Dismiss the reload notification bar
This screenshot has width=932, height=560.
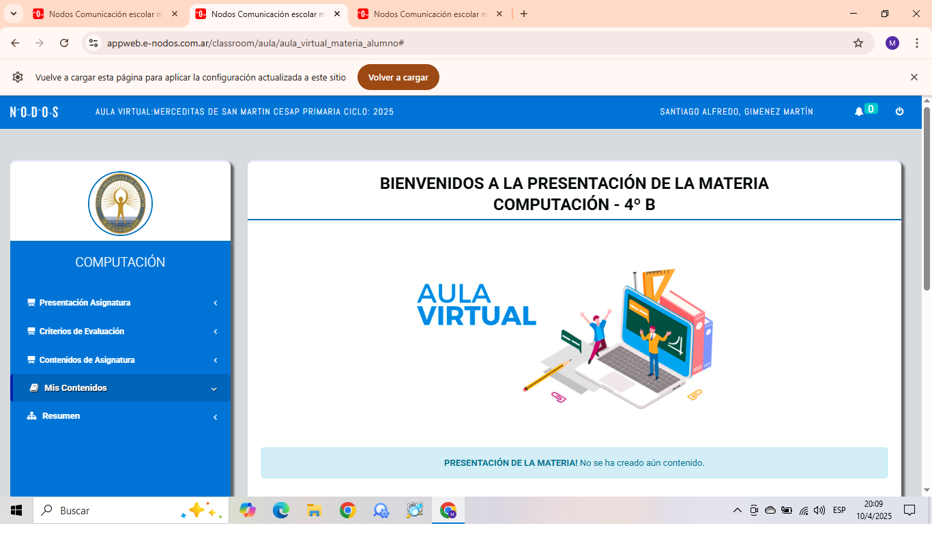[x=914, y=78]
